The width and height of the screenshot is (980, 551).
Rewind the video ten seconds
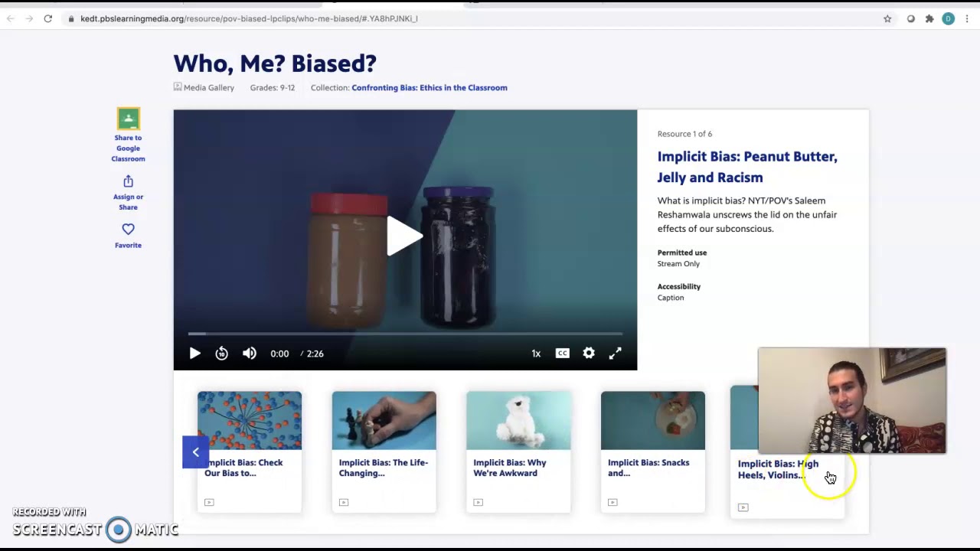[x=221, y=354]
